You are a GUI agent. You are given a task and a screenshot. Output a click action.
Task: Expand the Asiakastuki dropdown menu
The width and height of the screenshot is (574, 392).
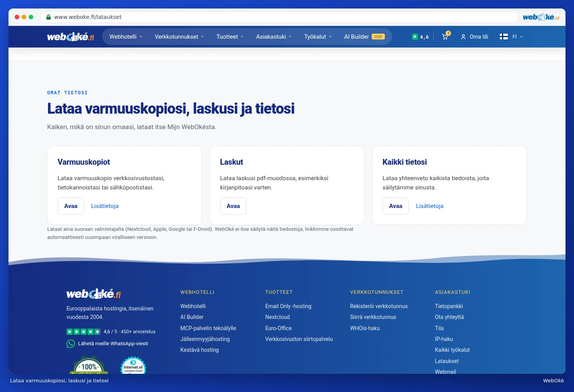pyautogui.click(x=274, y=37)
